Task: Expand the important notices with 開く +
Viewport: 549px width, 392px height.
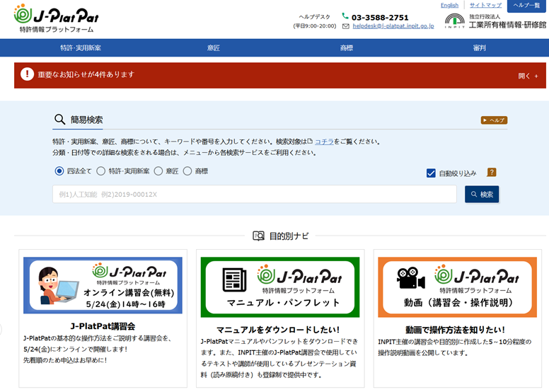Action: click(528, 76)
